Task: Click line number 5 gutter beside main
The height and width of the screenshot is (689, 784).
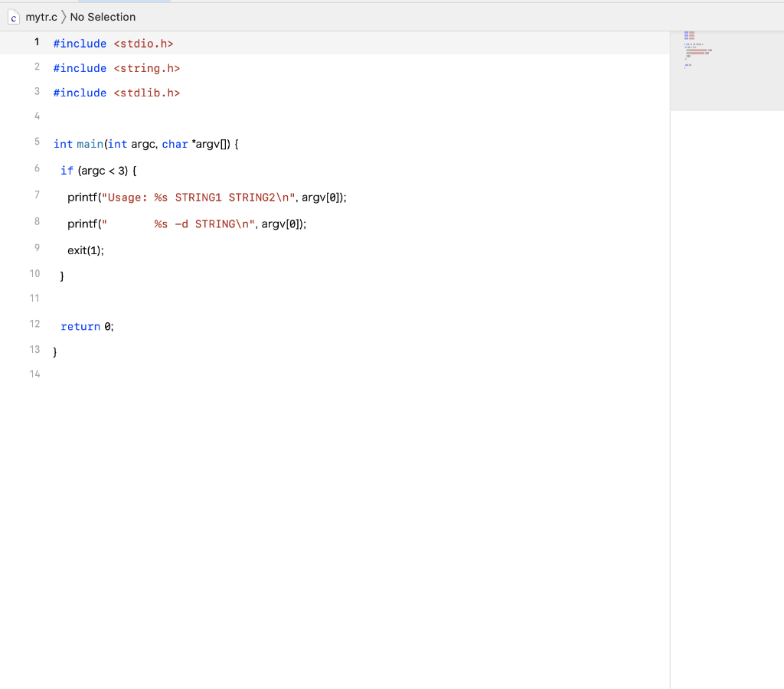Action: [36, 142]
